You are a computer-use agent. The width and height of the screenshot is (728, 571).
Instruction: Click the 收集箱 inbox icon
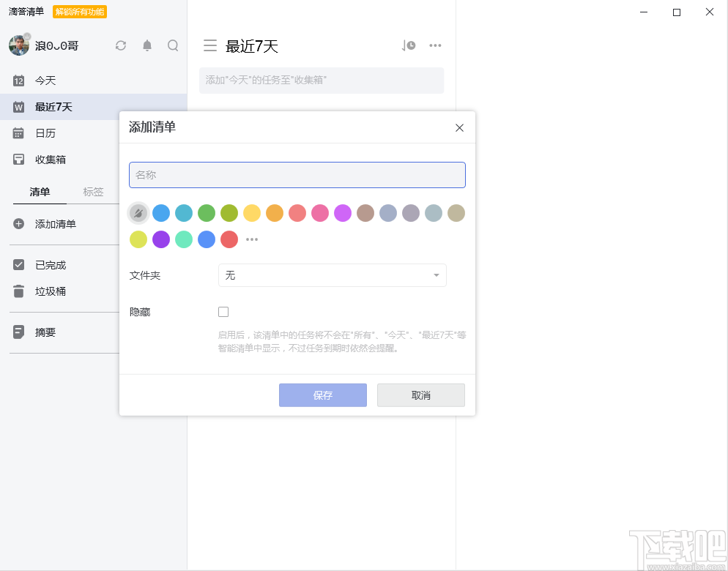coord(18,160)
